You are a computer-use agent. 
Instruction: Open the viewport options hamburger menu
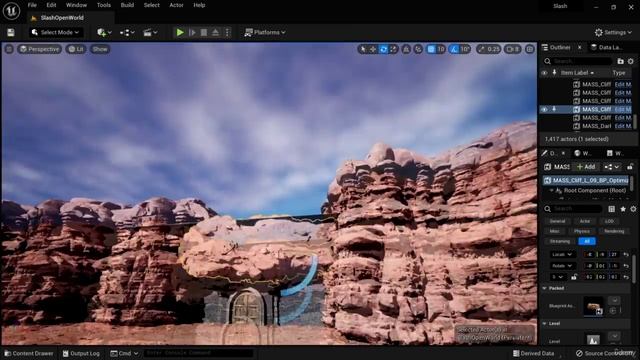[x=9, y=49]
